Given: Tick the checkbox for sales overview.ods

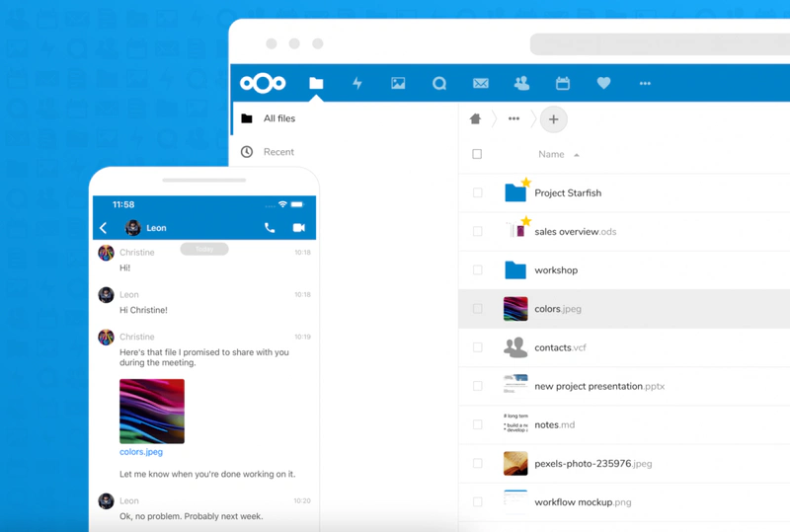Looking at the screenshot, I should coord(478,231).
